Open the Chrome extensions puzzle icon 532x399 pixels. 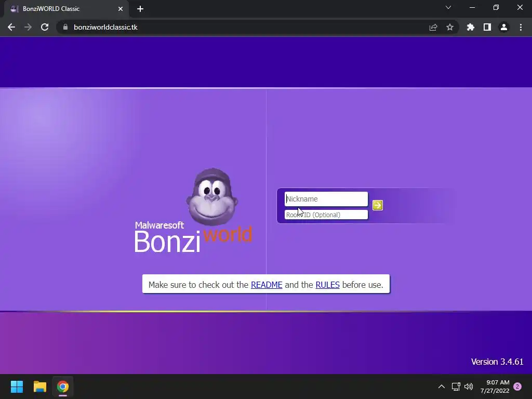click(x=471, y=27)
